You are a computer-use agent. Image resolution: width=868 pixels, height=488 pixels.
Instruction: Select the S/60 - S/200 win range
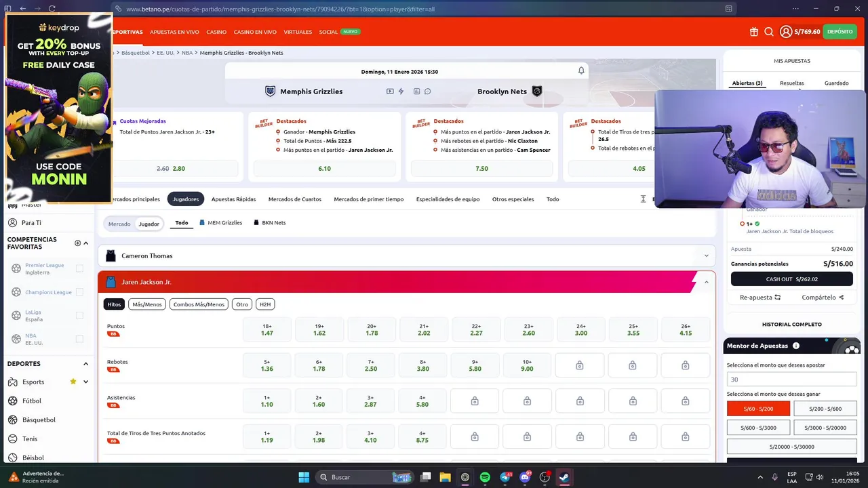point(758,409)
